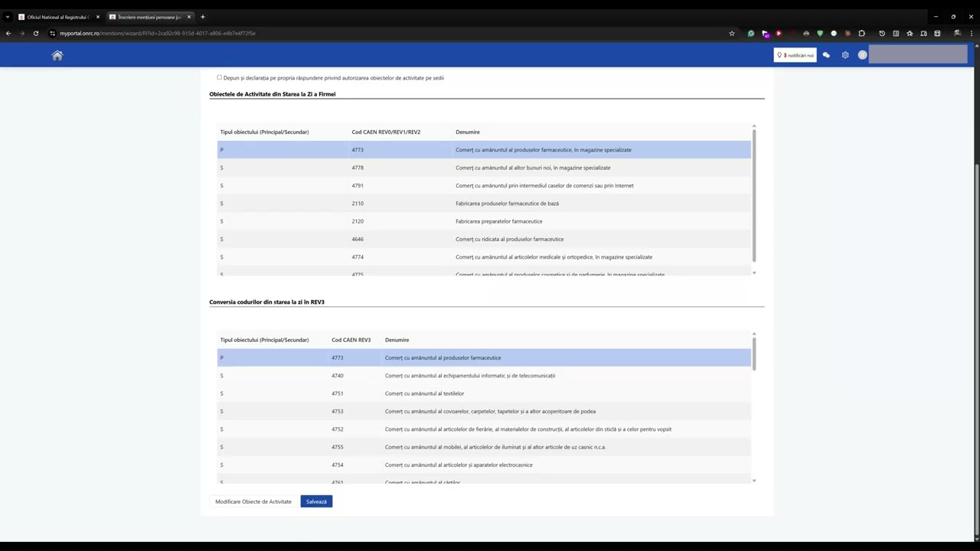Image resolution: width=980 pixels, height=551 pixels.
Task: Click the user avatar circle
Action: coord(862,55)
